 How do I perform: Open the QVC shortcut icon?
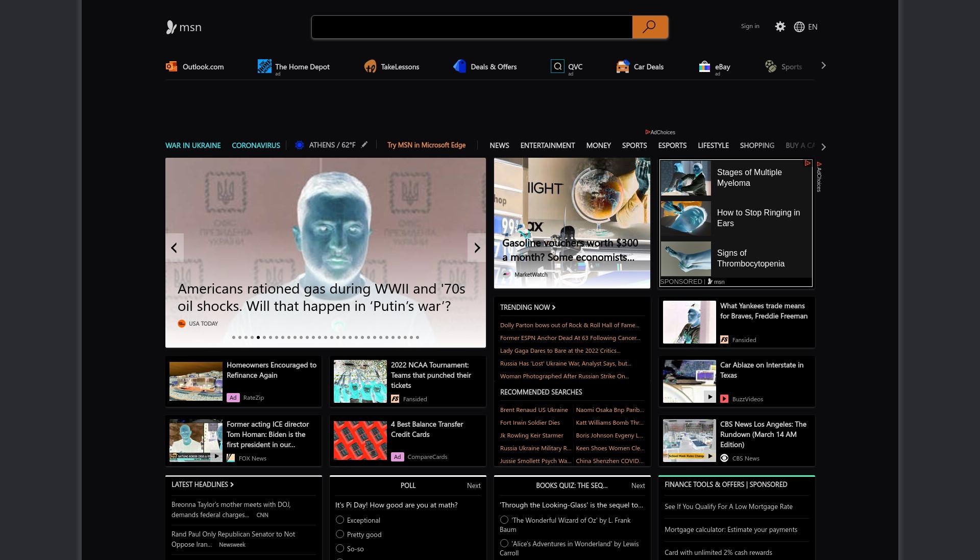pyautogui.click(x=557, y=66)
